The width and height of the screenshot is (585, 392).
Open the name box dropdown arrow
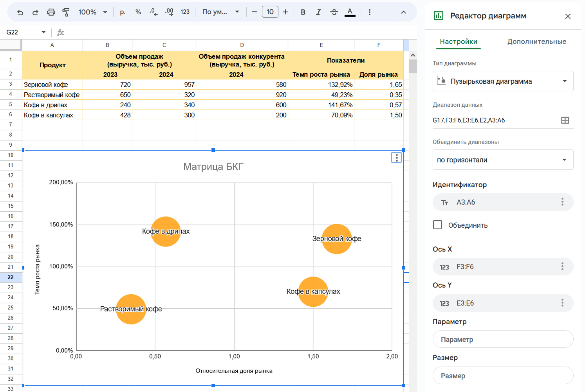point(43,32)
